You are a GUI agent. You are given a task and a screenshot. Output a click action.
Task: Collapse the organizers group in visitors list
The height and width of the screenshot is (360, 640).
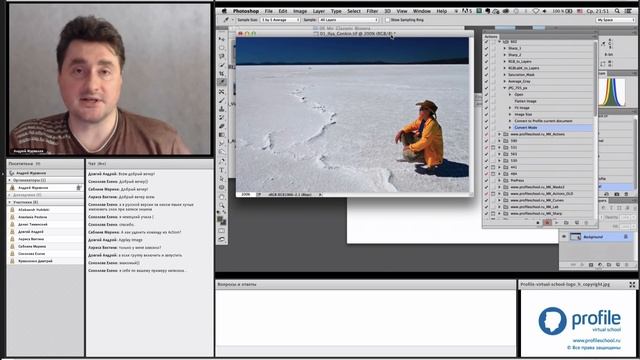[x=10, y=180]
